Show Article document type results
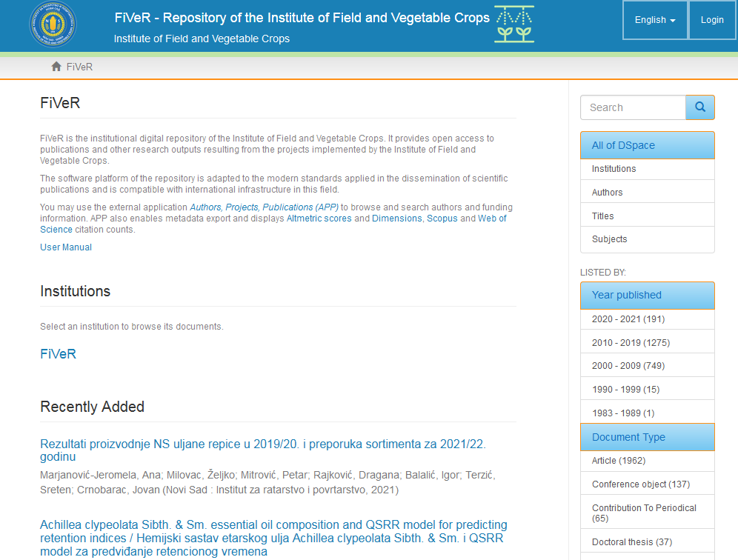Screen dimensions: 738x560 click(x=618, y=461)
